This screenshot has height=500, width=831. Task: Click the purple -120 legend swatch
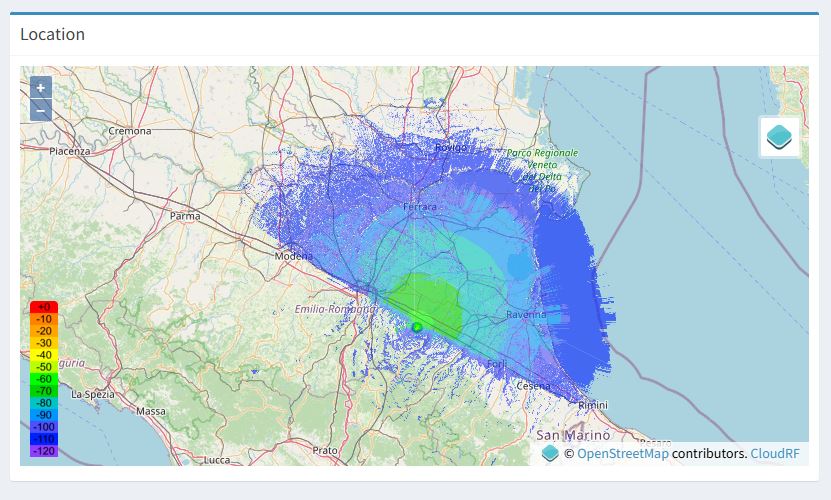[x=44, y=451]
